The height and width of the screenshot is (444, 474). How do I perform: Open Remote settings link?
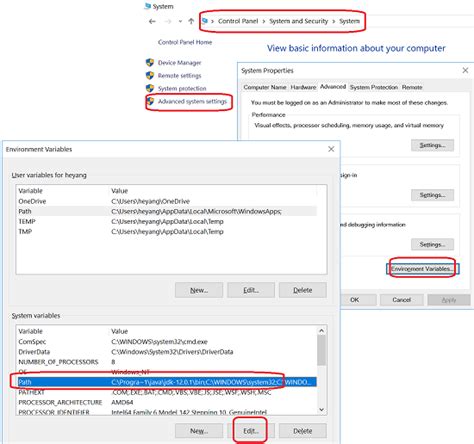click(179, 76)
